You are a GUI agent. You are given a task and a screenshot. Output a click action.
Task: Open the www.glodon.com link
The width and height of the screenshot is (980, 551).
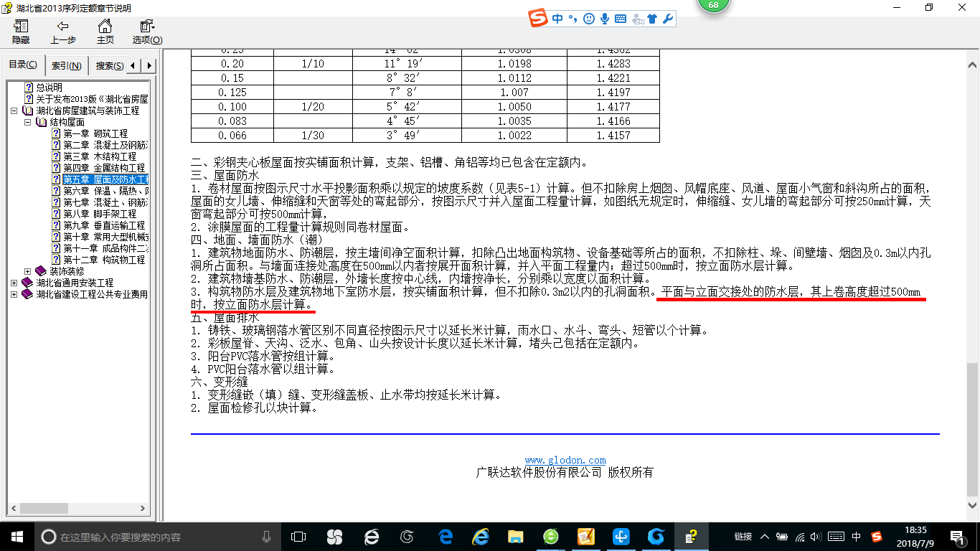(x=565, y=460)
